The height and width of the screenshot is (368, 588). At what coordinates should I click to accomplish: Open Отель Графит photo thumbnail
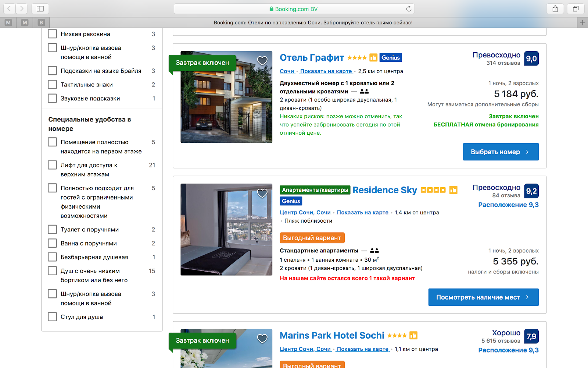(x=226, y=97)
